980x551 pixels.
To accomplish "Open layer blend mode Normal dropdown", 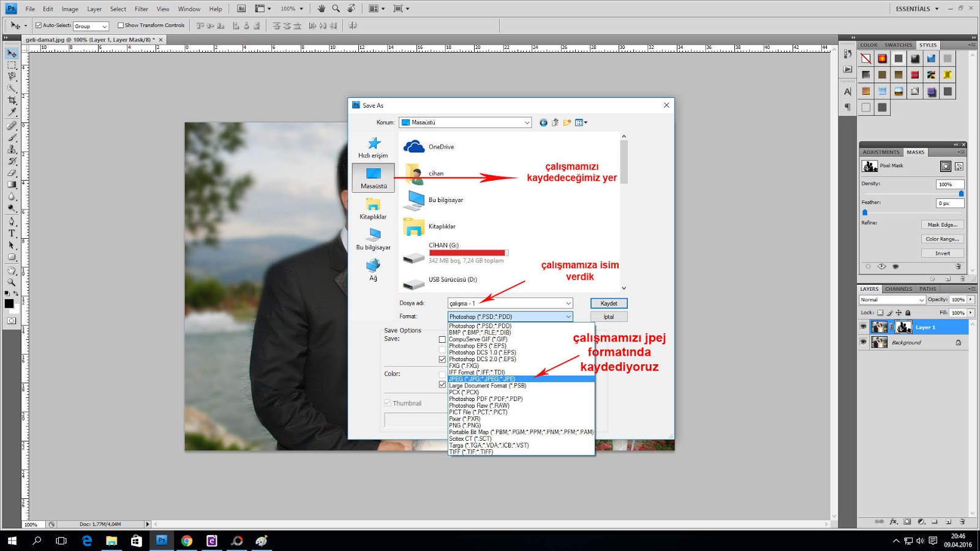I will click(892, 300).
